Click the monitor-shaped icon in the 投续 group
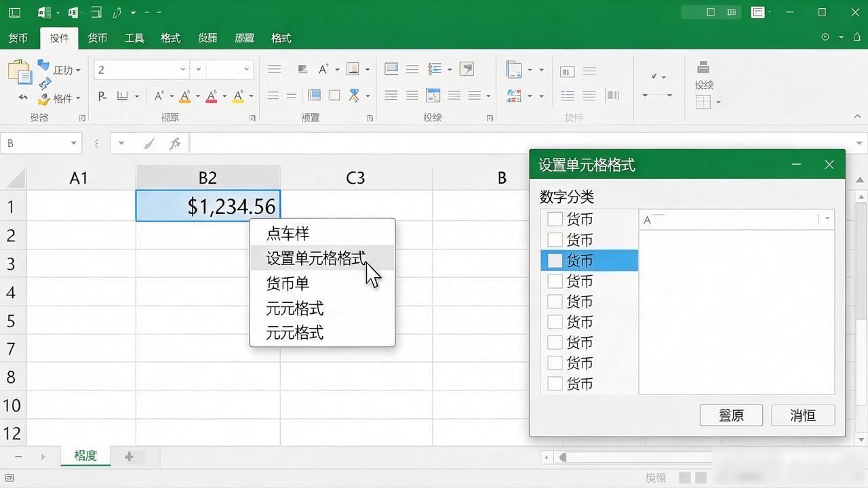 (391, 68)
